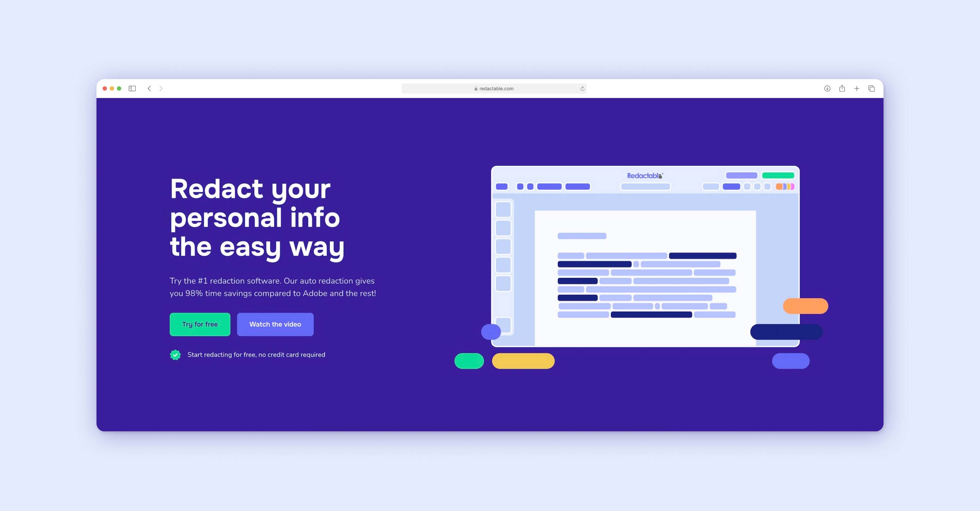980x511 pixels.
Task: Click the Watch the video button
Action: click(275, 324)
